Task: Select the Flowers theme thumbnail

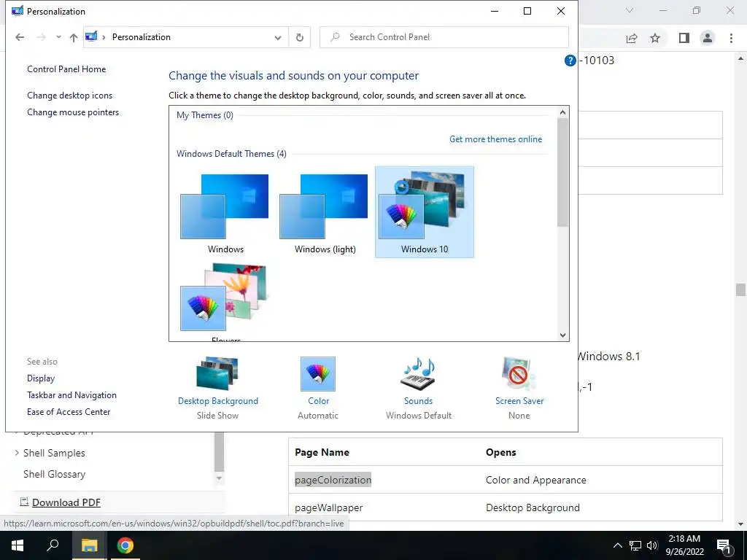Action: tap(225, 300)
